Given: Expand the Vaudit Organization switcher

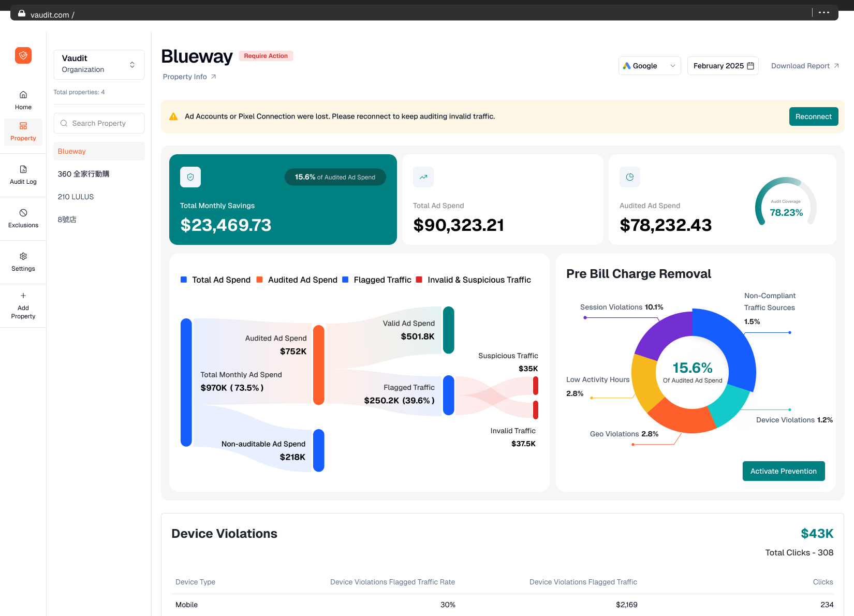Looking at the screenshot, I should pos(99,64).
